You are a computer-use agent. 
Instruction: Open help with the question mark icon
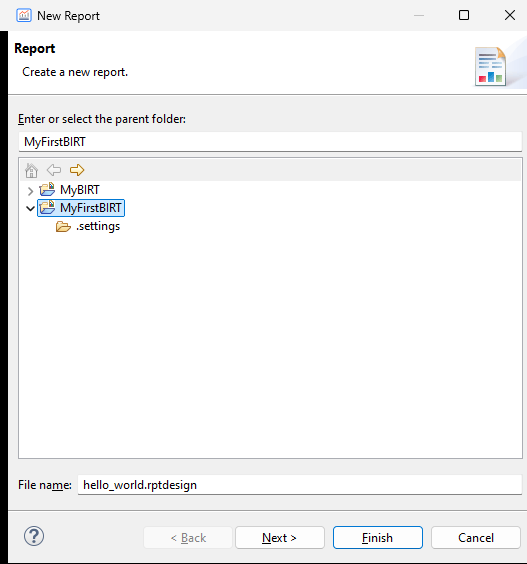[34, 536]
